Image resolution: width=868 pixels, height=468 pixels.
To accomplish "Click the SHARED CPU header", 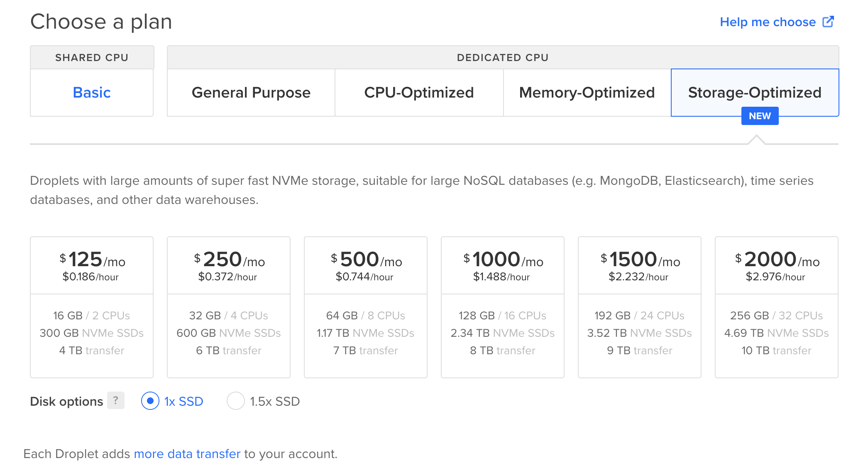I will pos(92,57).
